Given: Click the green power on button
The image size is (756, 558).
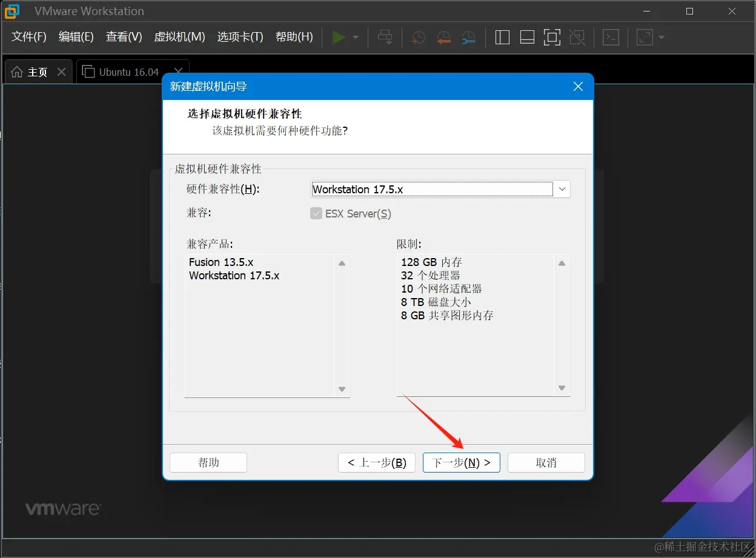Looking at the screenshot, I should [x=339, y=37].
